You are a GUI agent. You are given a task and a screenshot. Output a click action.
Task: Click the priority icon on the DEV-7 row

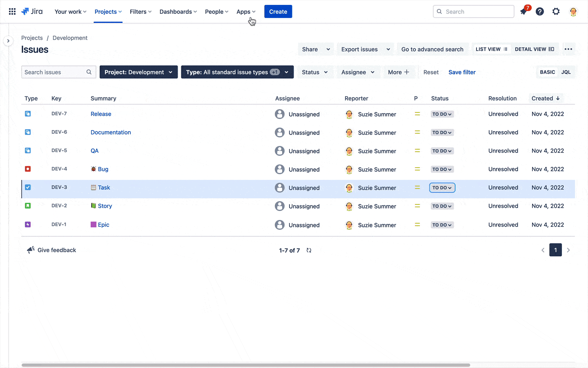417,114
